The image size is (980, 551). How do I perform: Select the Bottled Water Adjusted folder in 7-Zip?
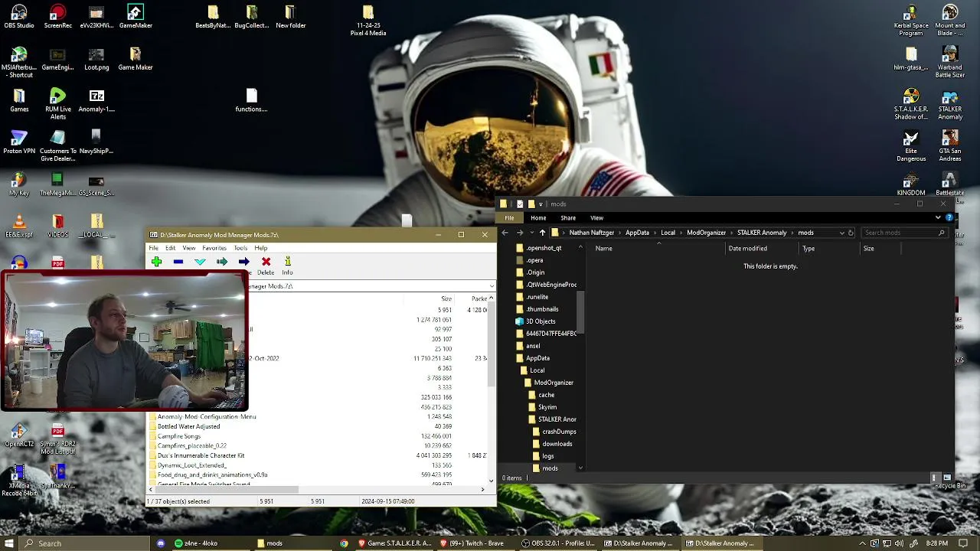[x=188, y=426]
